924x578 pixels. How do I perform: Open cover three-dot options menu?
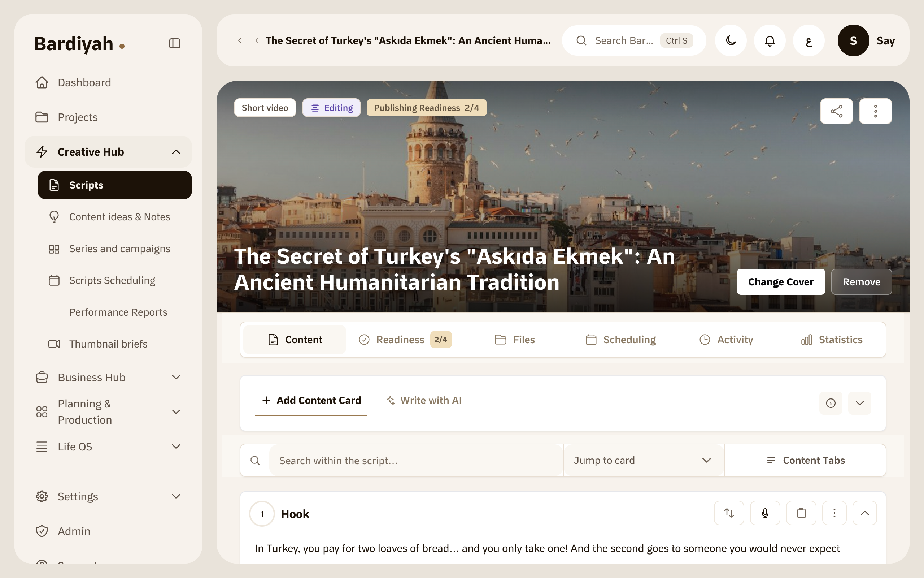coord(876,111)
